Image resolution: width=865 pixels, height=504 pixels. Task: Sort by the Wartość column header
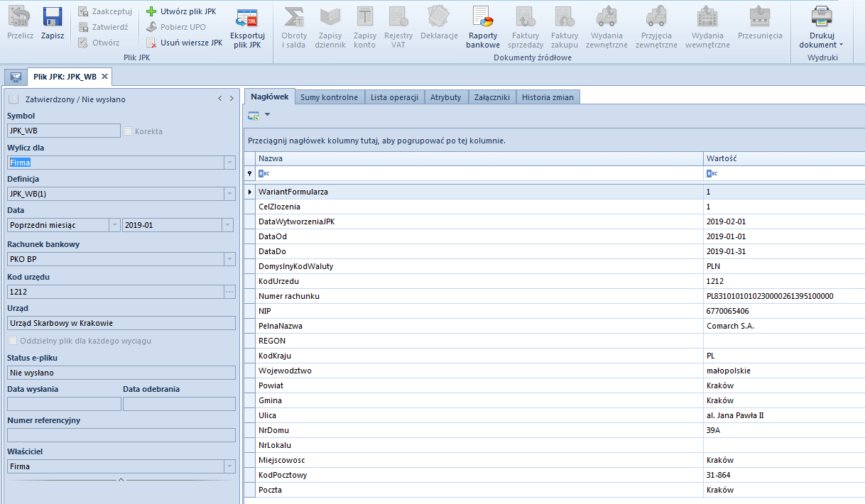point(784,159)
